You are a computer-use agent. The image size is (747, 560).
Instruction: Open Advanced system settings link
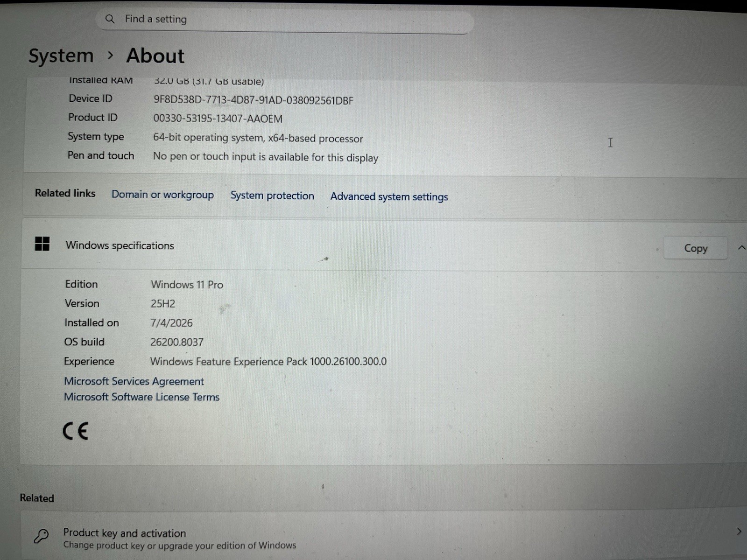pos(389,196)
